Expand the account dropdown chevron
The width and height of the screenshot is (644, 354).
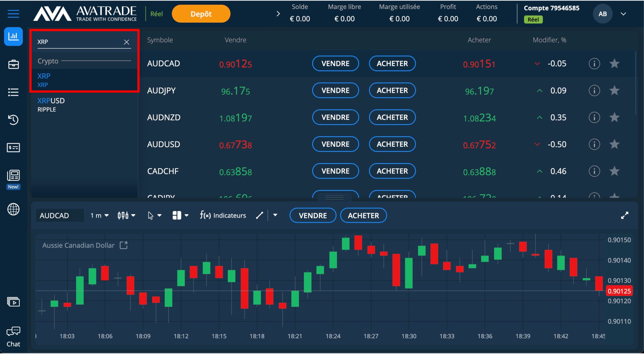tap(623, 14)
